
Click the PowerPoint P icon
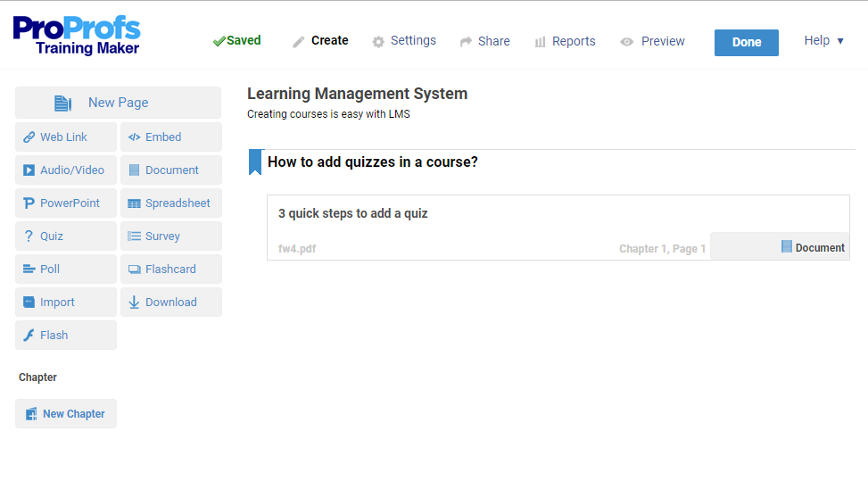pyautogui.click(x=29, y=203)
